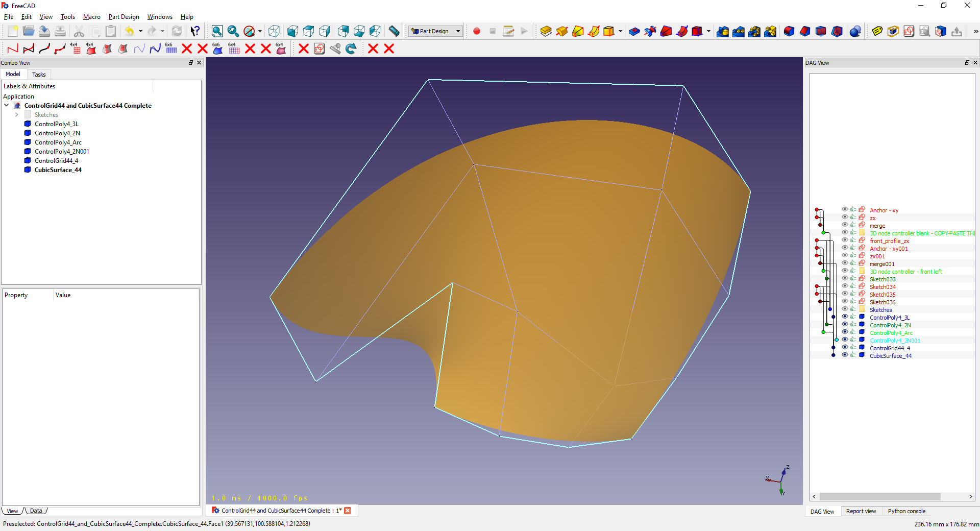Viewport: 980px width, 531px height.
Task: Toggle visibility eye for Anchor - xy in DAG
Action: tap(845, 209)
